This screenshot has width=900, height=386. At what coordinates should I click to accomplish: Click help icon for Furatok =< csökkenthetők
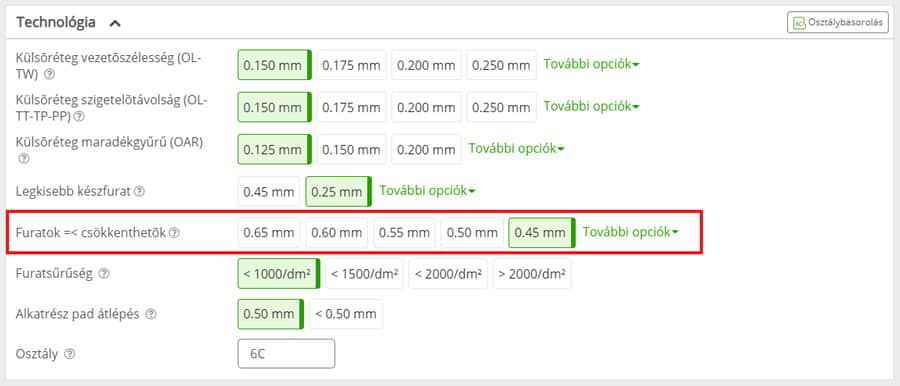174,233
